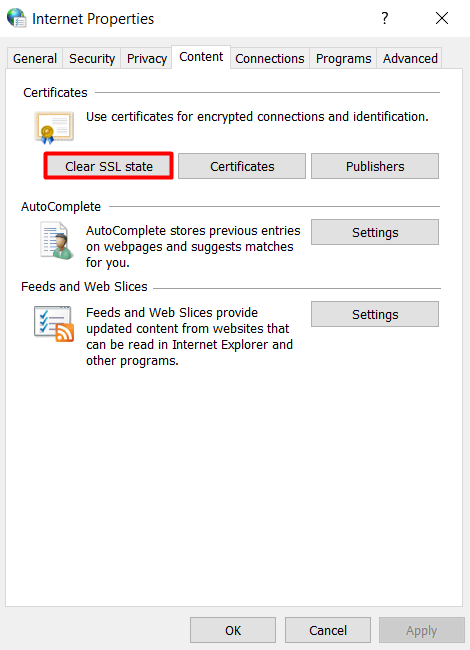Viewport: 470px width, 650px height.
Task: Click the Cancel button
Action: click(328, 630)
